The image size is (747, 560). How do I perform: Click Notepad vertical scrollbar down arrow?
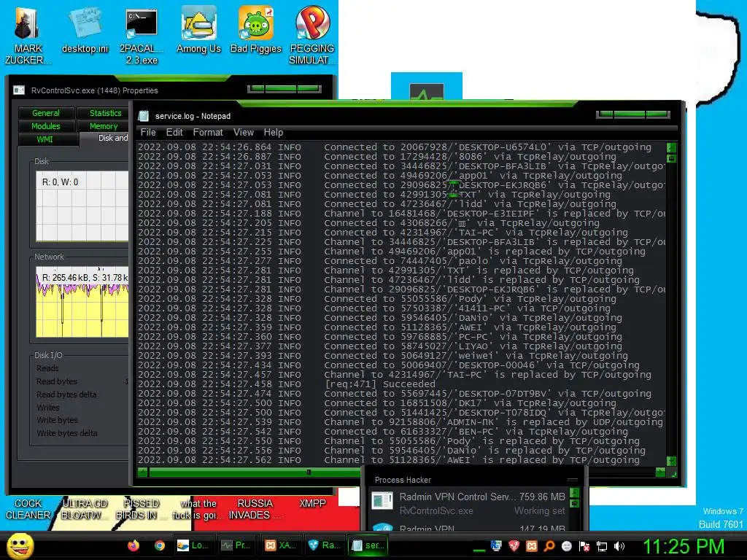tap(671, 461)
